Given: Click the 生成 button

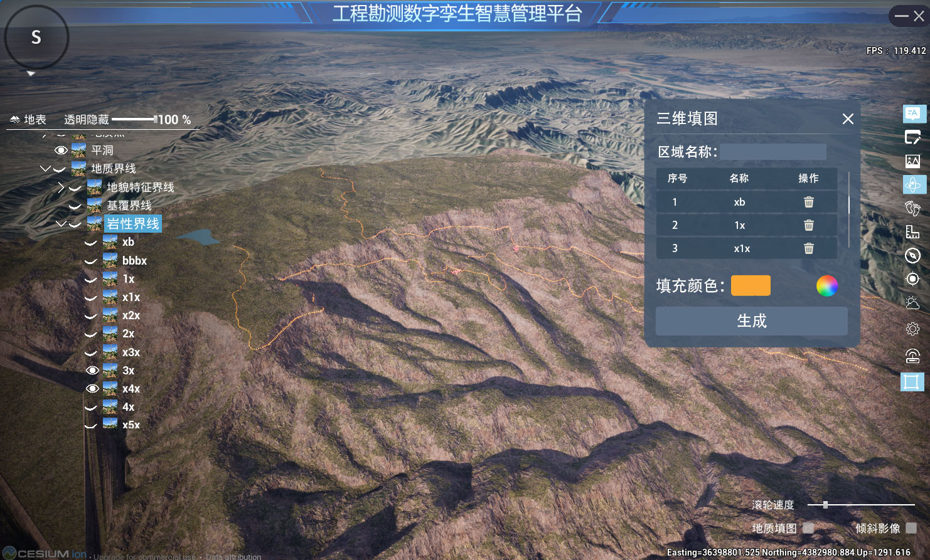Looking at the screenshot, I should tap(751, 321).
